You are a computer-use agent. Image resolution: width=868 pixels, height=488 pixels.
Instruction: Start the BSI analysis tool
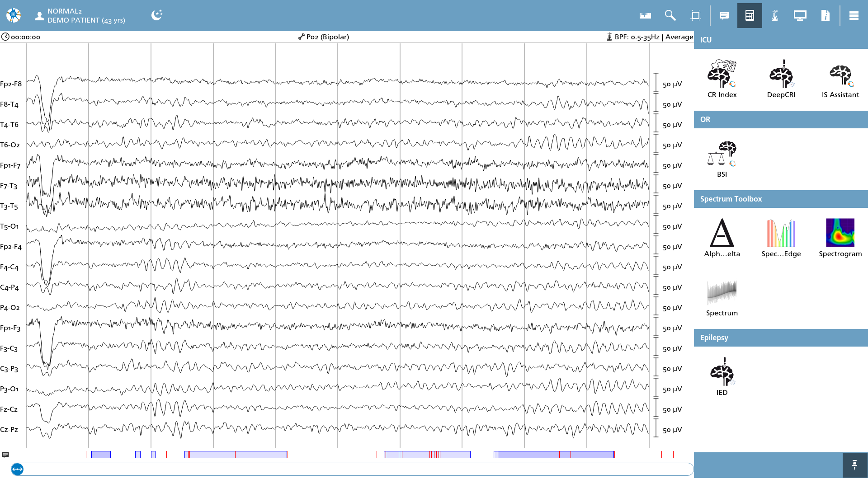point(722,159)
